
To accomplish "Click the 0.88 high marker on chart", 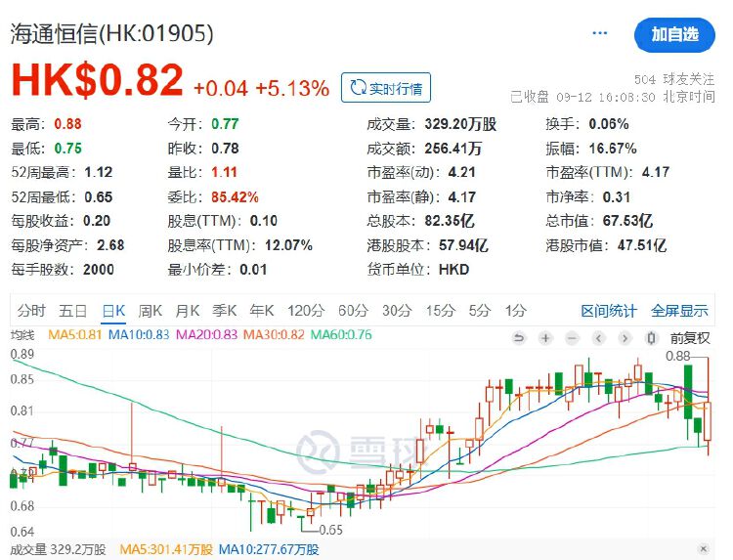I will [x=678, y=356].
